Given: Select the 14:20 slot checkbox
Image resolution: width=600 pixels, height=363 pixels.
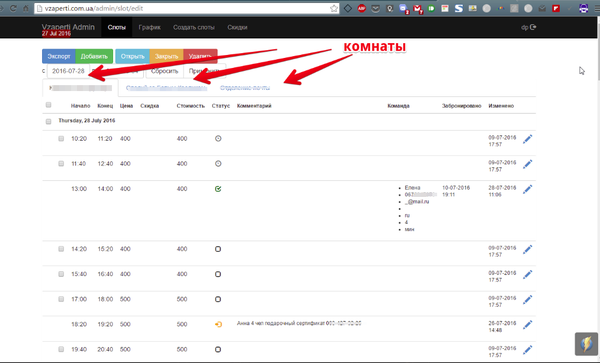Looking at the screenshot, I should [x=61, y=249].
